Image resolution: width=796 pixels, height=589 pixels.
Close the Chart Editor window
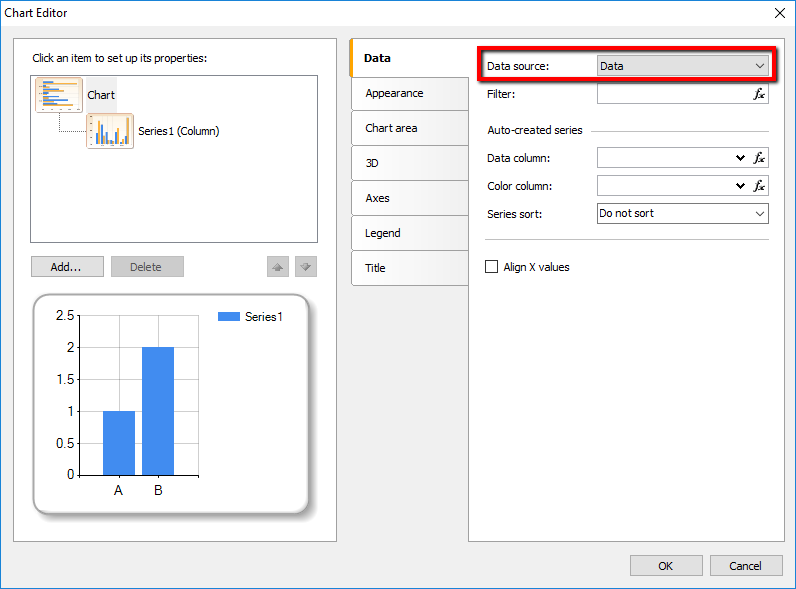coord(779,13)
